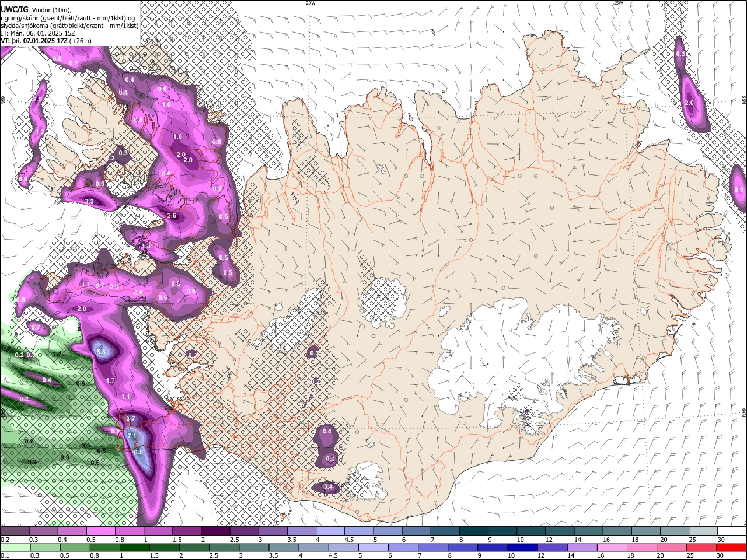
Task: Click the 5.8 precipitation value on the map
Action: pyautogui.click(x=101, y=352)
